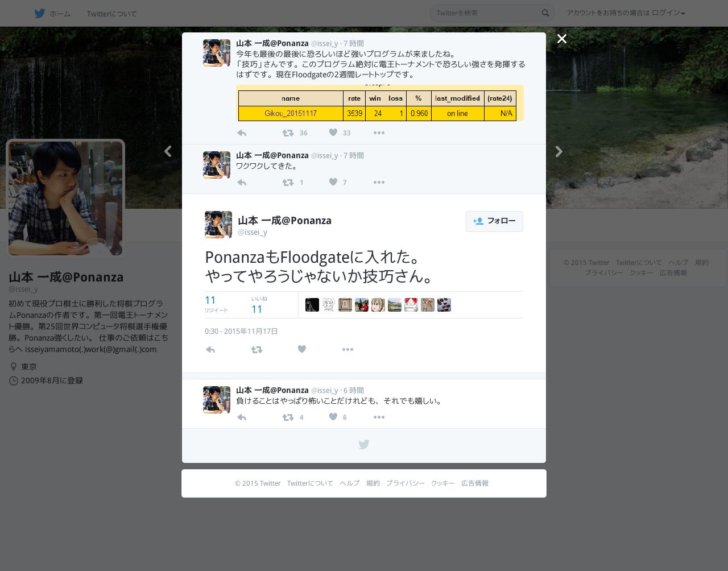Click the Twitter bird home icon
The height and width of the screenshot is (571, 728).
point(39,13)
